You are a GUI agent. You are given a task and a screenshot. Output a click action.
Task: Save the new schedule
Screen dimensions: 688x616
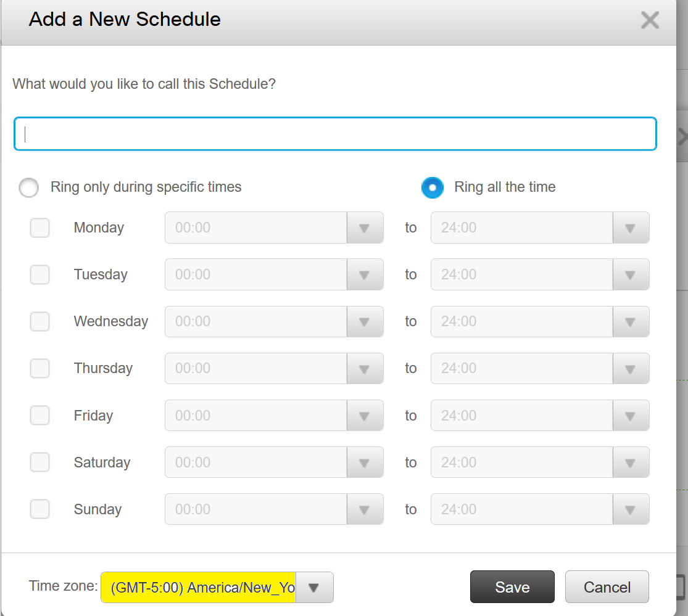(512, 587)
